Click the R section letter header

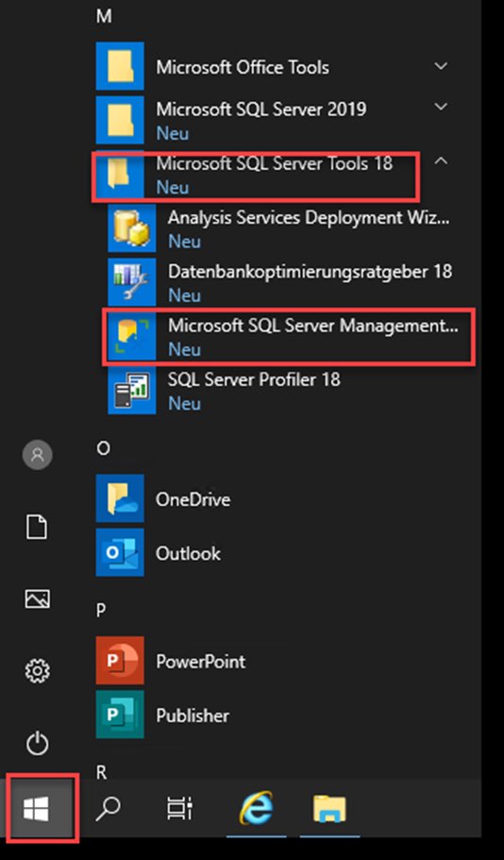[x=101, y=772]
